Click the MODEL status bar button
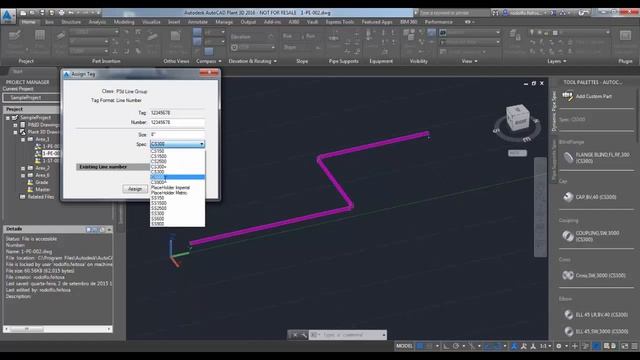This screenshot has width=640, height=360. (x=404, y=346)
